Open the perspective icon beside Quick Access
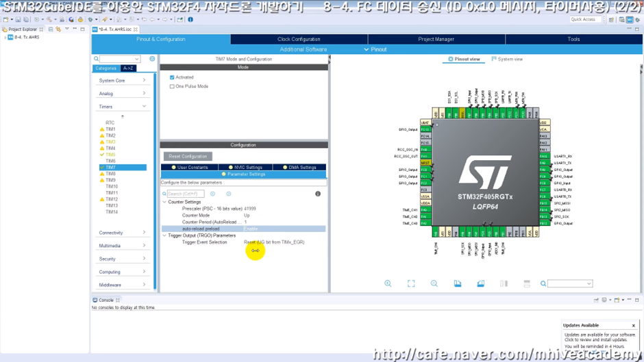The width and height of the screenshot is (644, 362). click(611, 19)
